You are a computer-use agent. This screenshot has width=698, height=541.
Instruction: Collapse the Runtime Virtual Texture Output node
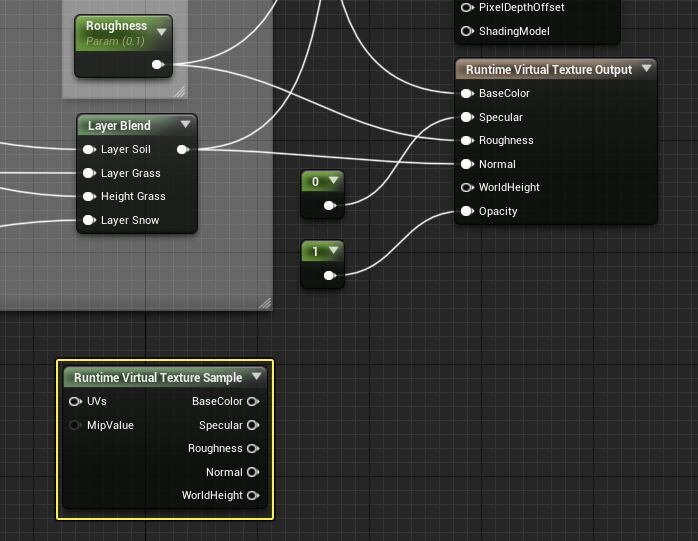(647, 69)
